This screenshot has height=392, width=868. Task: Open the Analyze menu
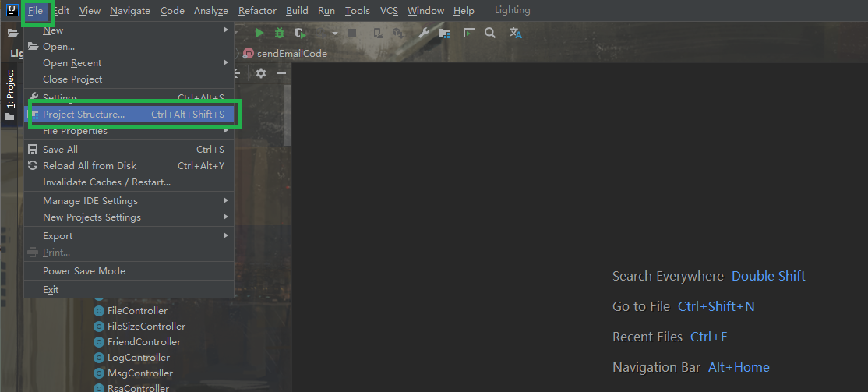click(211, 10)
